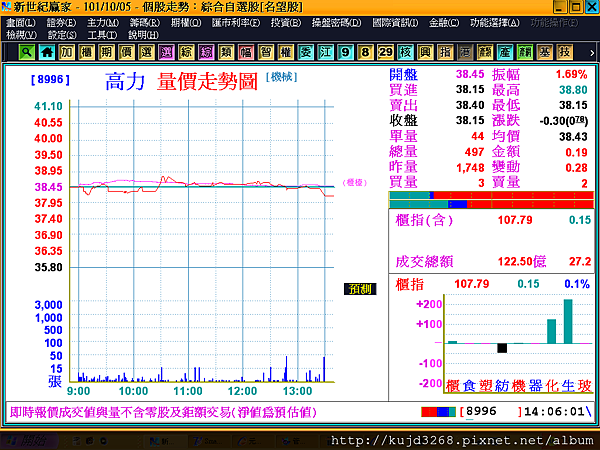This screenshot has width=600, height=450.
Task: Open the 國際資訊(I) menu
Action: tap(395, 23)
